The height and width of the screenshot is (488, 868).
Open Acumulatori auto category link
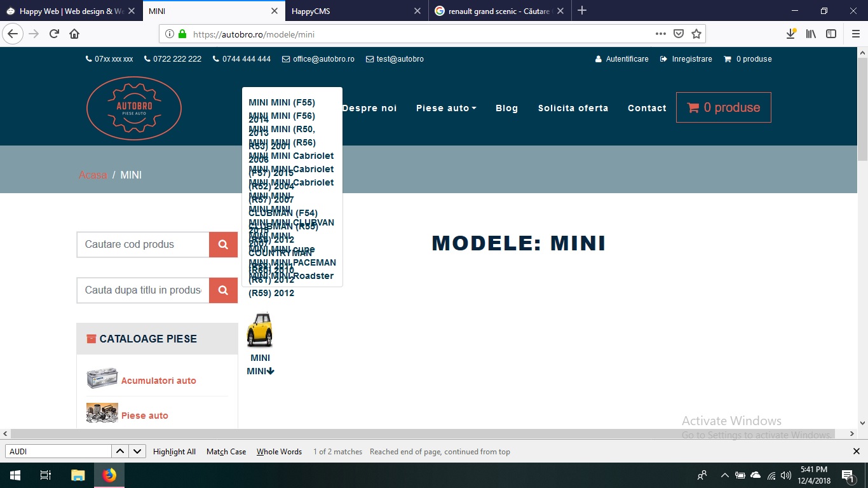click(159, 381)
